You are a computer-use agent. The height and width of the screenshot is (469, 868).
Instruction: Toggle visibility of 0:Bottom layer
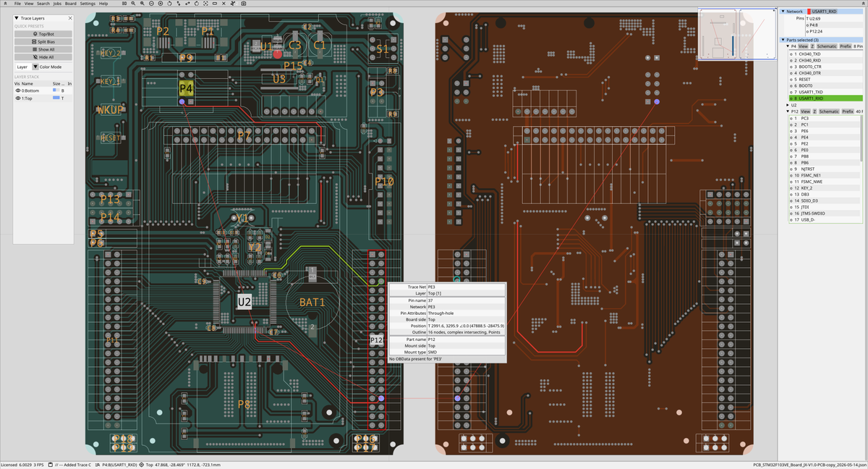pos(18,90)
